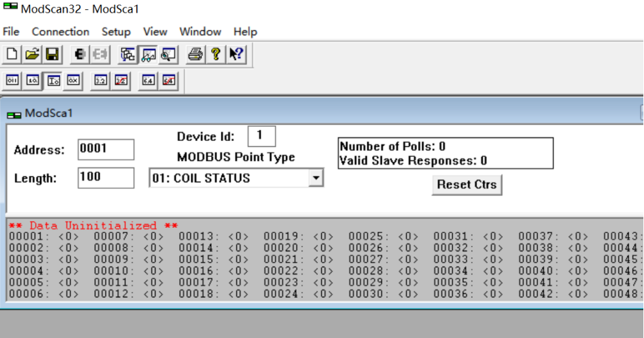Click the Device Id input field
This screenshot has width=644, height=338.
[262, 136]
